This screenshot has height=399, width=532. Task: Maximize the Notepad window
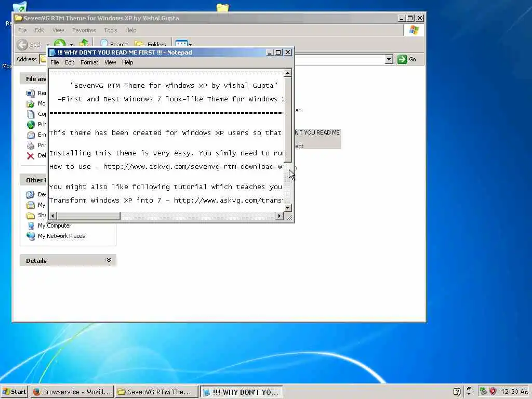coord(278,52)
